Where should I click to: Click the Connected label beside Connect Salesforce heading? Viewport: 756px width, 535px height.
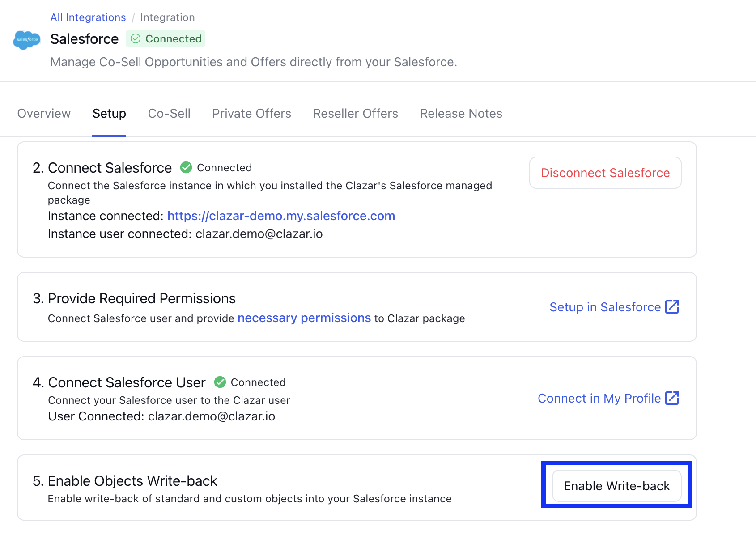(225, 168)
